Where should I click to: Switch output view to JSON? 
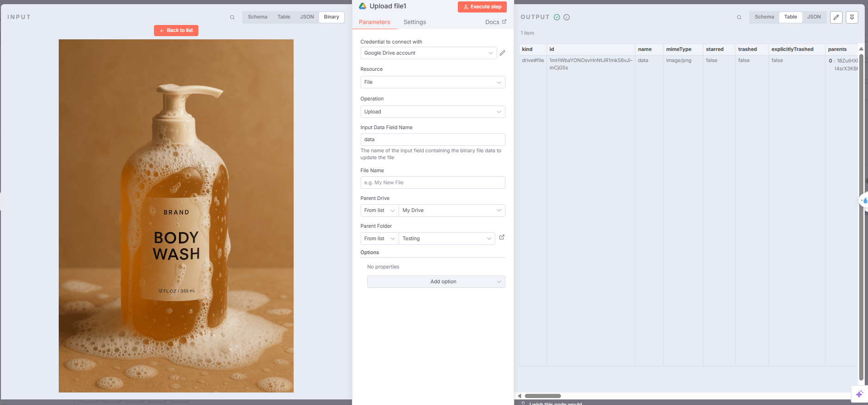[x=814, y=17]
